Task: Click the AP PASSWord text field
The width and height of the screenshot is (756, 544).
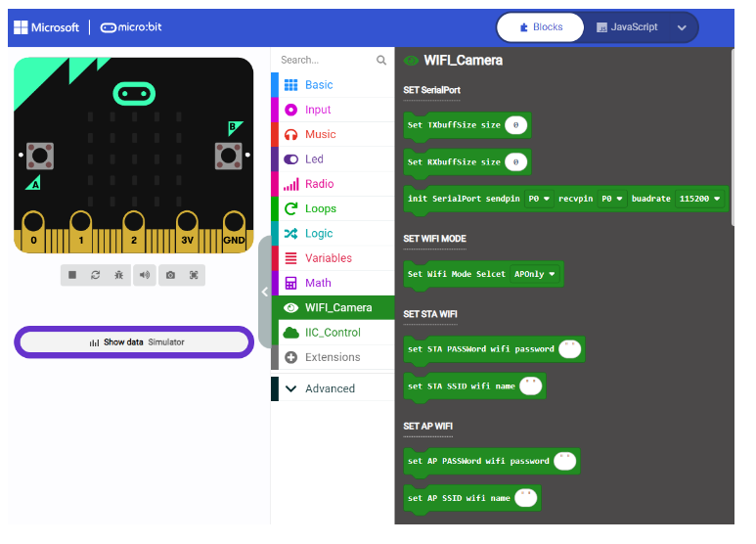Action: [x=565, y=461]
